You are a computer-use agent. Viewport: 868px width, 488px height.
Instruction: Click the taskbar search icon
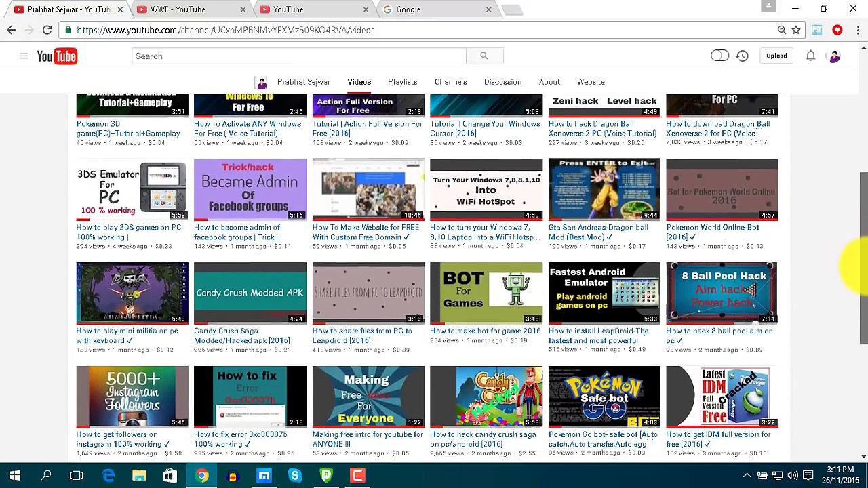pyautogui.click(x=46, y=476)
